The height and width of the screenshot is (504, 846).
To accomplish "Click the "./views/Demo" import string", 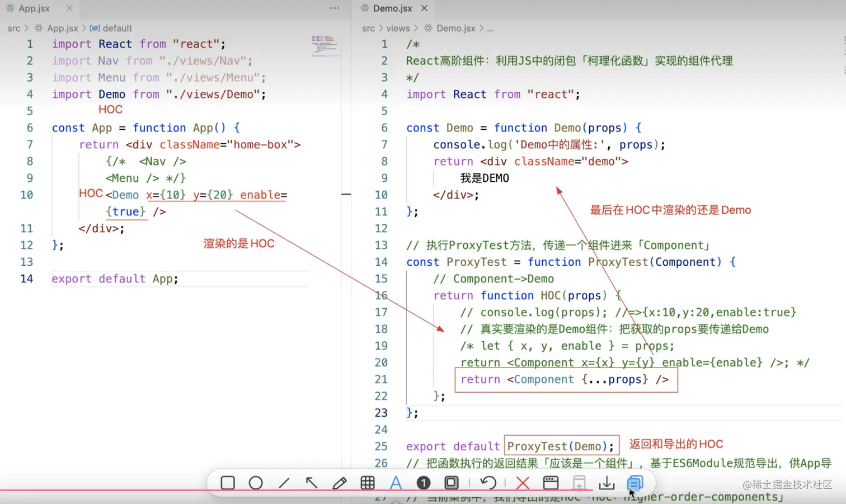I will click(213, 94).
